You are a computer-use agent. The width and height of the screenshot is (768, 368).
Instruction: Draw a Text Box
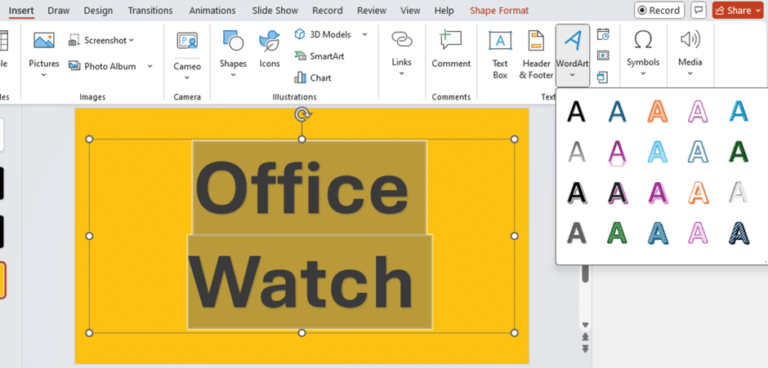tap(500, 54)
